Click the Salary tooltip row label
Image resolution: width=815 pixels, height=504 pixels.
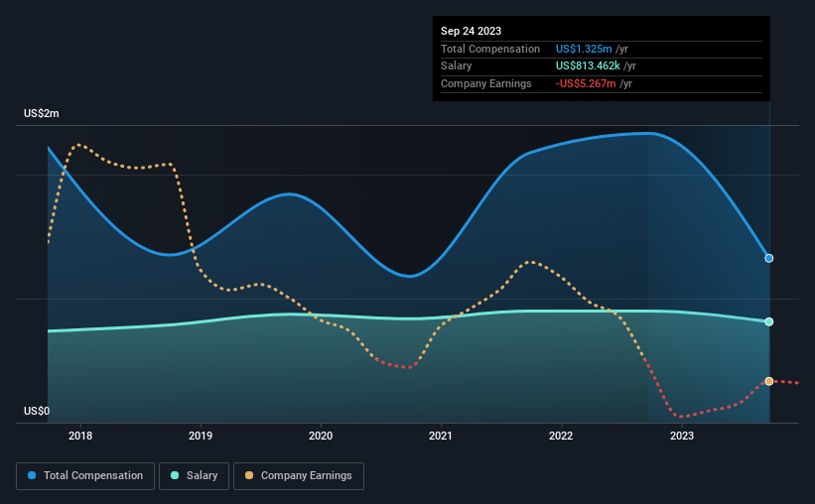(457, 66)
